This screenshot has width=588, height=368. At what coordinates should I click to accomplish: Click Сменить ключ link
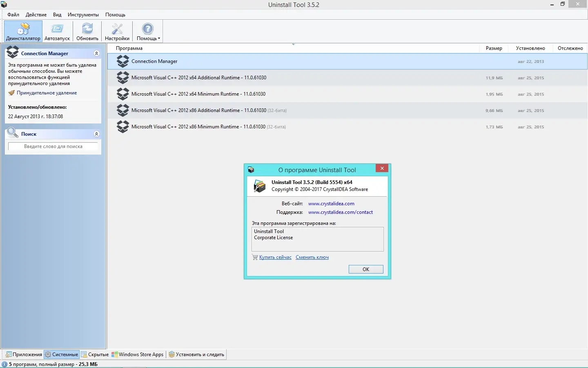click(x=312, y=257)
